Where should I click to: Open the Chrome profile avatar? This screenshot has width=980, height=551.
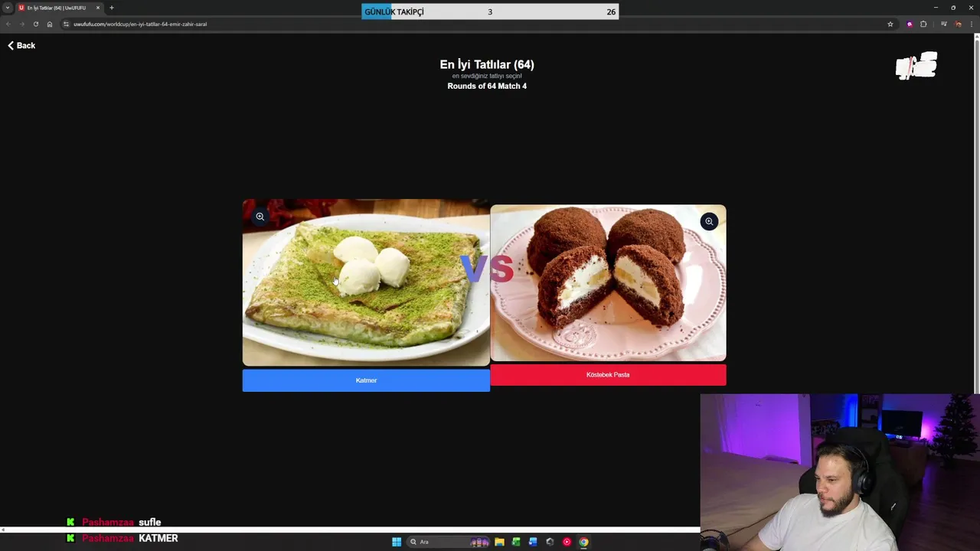coord(958,24)
